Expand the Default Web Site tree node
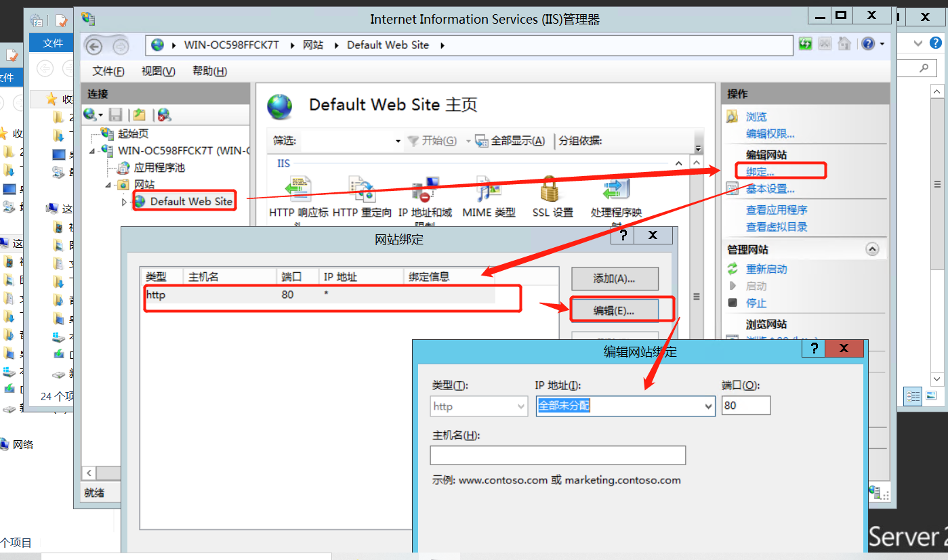948x560 pixels. [124, 201]
